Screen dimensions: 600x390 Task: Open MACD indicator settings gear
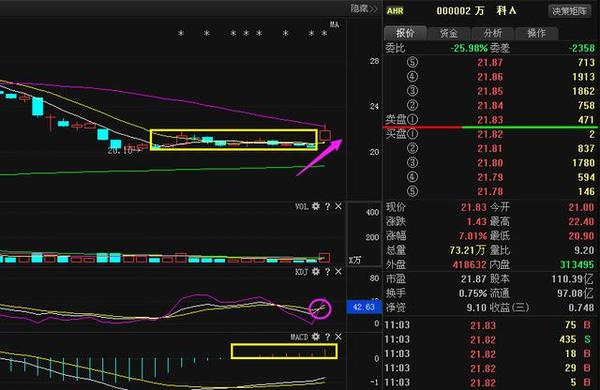coord(316,337)
